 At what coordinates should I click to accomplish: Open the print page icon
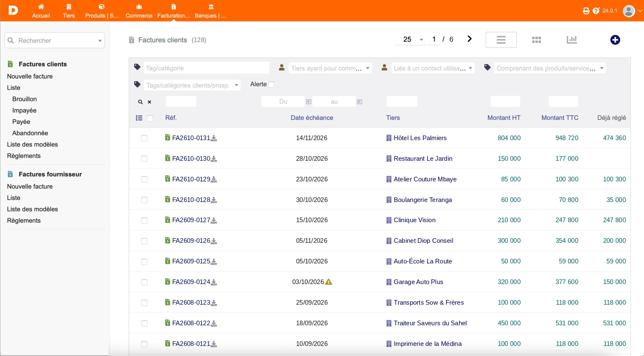click(x=586, y=11)
